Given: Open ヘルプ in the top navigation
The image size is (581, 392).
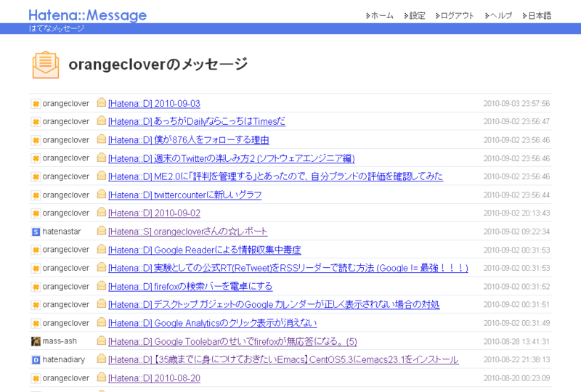Looking at the screenshot, I should click(x=498, y=15).
